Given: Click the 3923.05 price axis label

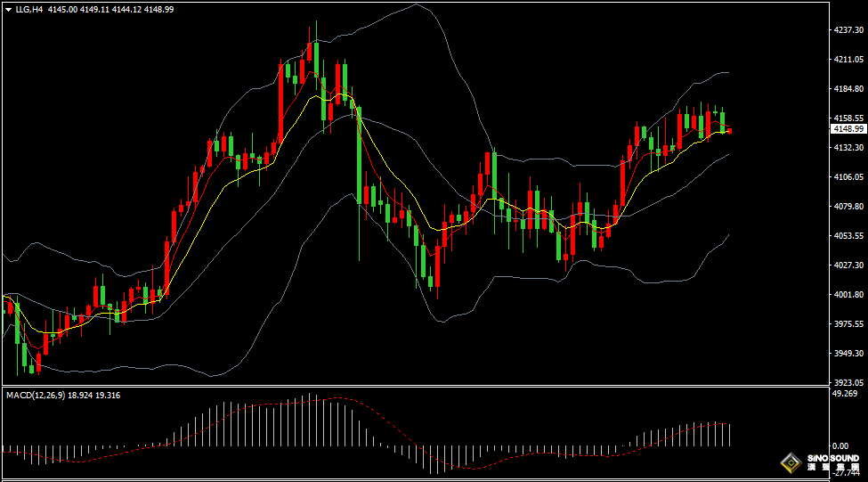Looking at the screenshot, I should point(848,382).
